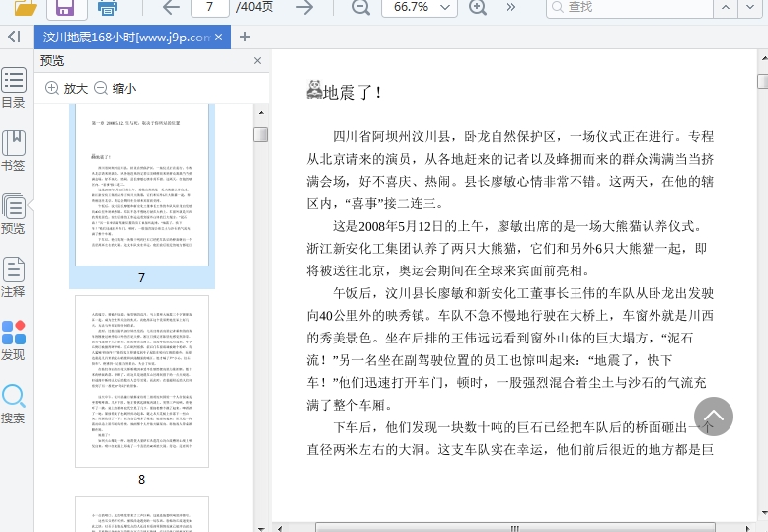Click the zoom out magnifier in top toolbar
The width and height of the screenshot is (768, 532).
pos(361,7)
